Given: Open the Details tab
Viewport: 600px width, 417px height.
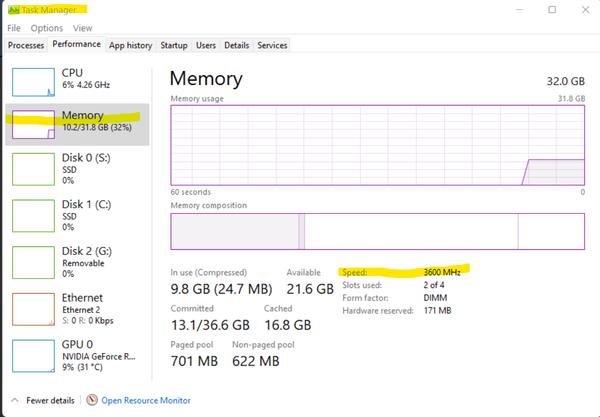Looking at the screenshot, I should [x=236, y=45].
